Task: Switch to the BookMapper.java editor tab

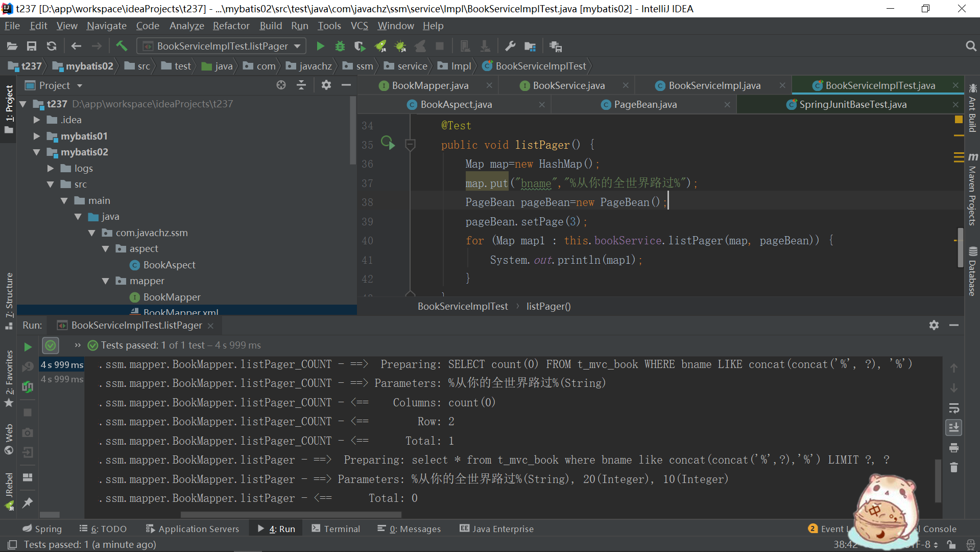Action: [x=430, y=85]
